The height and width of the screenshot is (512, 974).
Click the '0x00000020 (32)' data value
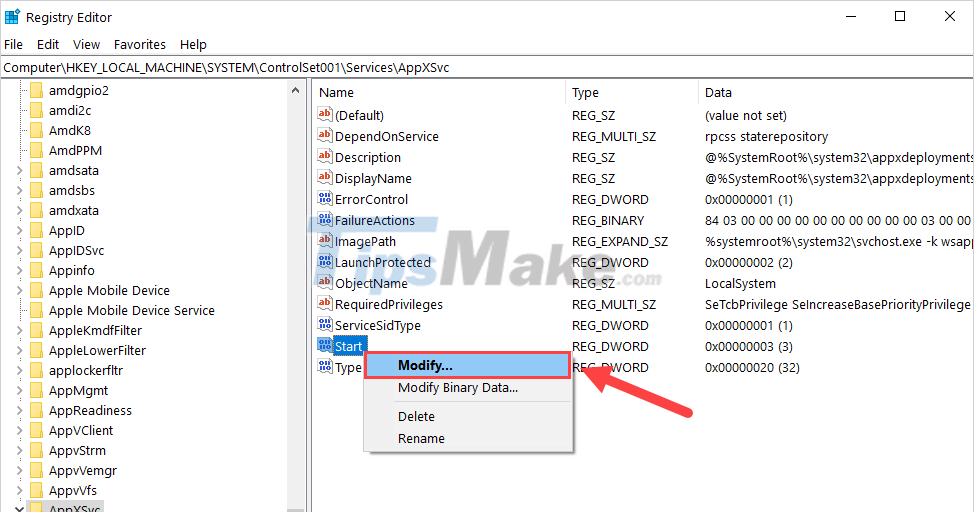tap(752, 367)
